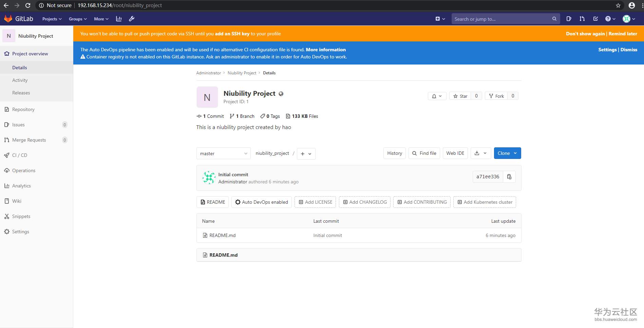This screenshot has width=644, height=328.
Task: Focus the 'Search or jump to' field
Action: (505, 19)
